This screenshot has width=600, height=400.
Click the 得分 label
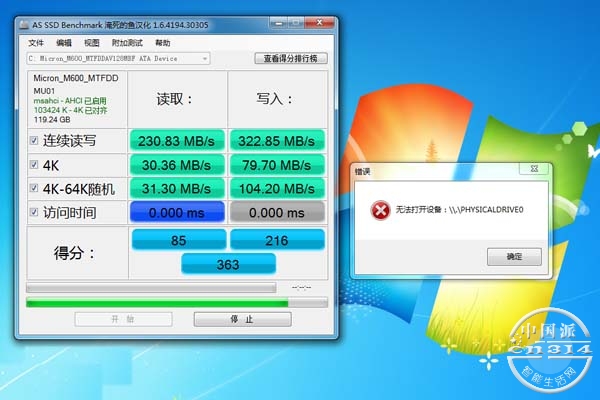pos(74,253)
